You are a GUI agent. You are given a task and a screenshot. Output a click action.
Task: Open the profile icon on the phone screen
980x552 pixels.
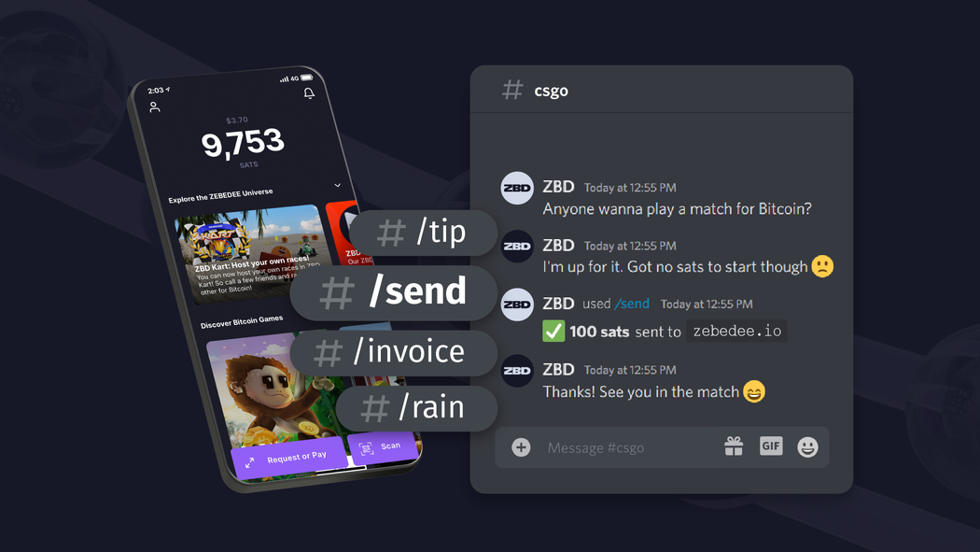[154, 107]
